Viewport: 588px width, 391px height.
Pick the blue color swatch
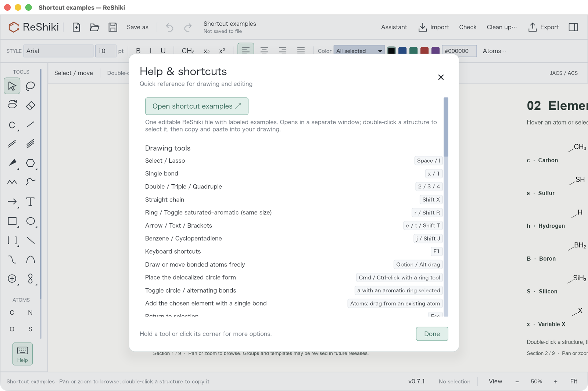tap(402, 50)
